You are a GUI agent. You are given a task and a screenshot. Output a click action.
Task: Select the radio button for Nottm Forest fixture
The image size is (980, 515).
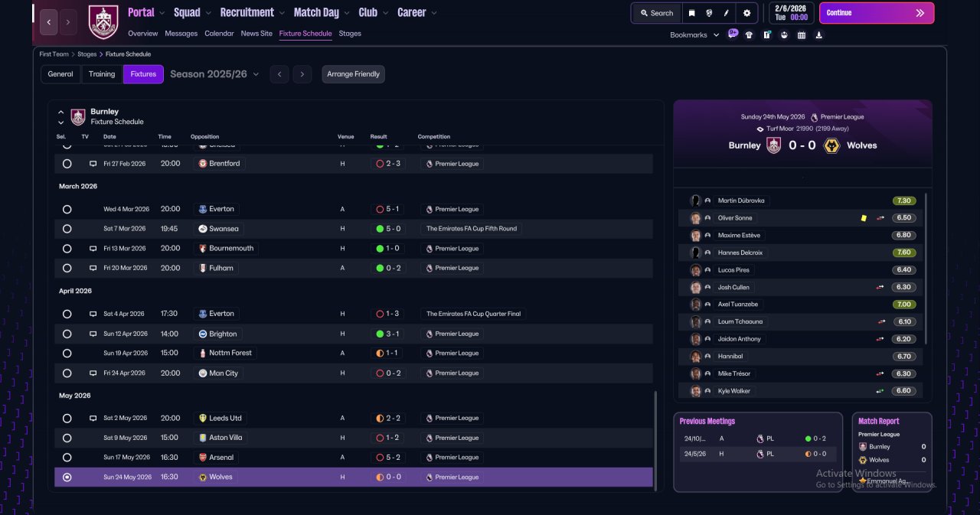pos(67,354)
